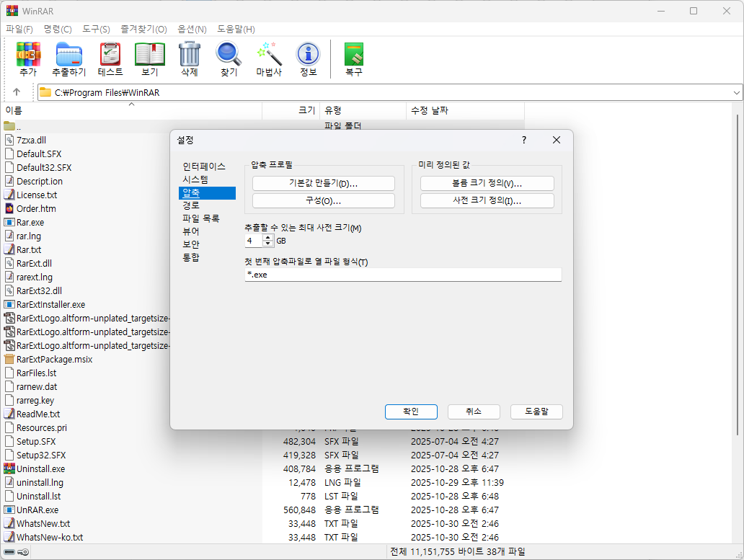Click the 삭제 (Delete) trash can icon
This screenshot has width=744, height=560.
click(x=190, y=54)
